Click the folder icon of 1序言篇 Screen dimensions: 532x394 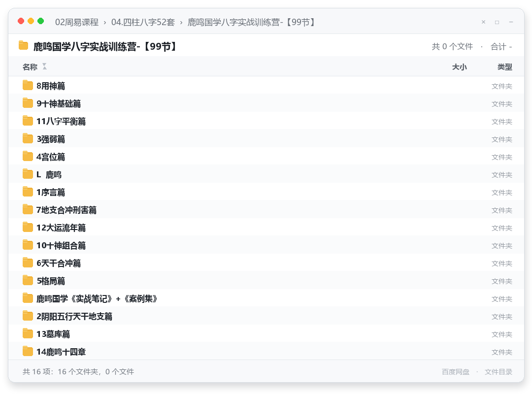tap(28, 192)
